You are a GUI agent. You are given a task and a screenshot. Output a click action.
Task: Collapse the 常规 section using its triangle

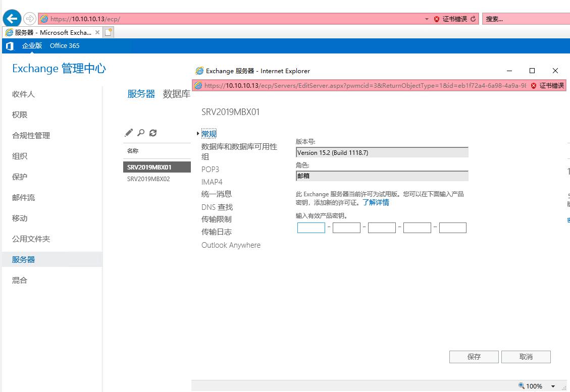pyautogui.click(x=198, y=133)
